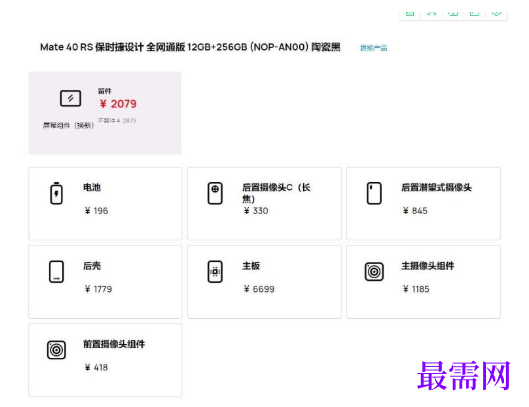Click the motherboard icon in the 主板 card
This screenshot has width=529, height=407.
click(x=215, y=272)
